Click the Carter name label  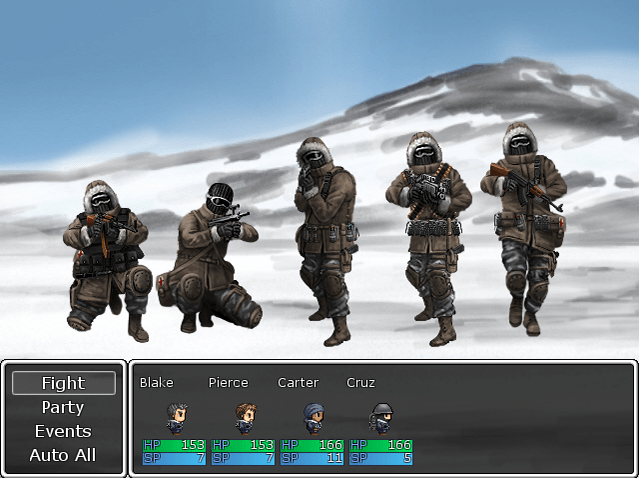[x=298, y=382]
